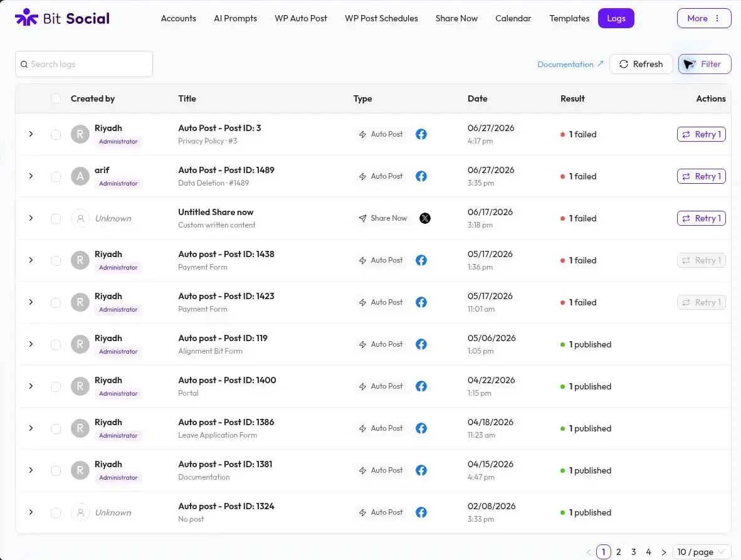
Task: Open WP Post Schedules tab
Action: [381, 18]
